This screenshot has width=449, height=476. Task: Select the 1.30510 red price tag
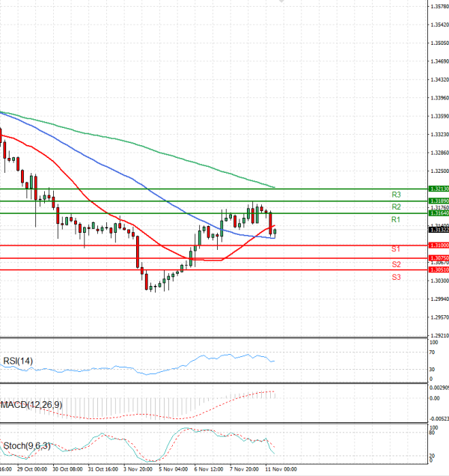pos(439,269)
